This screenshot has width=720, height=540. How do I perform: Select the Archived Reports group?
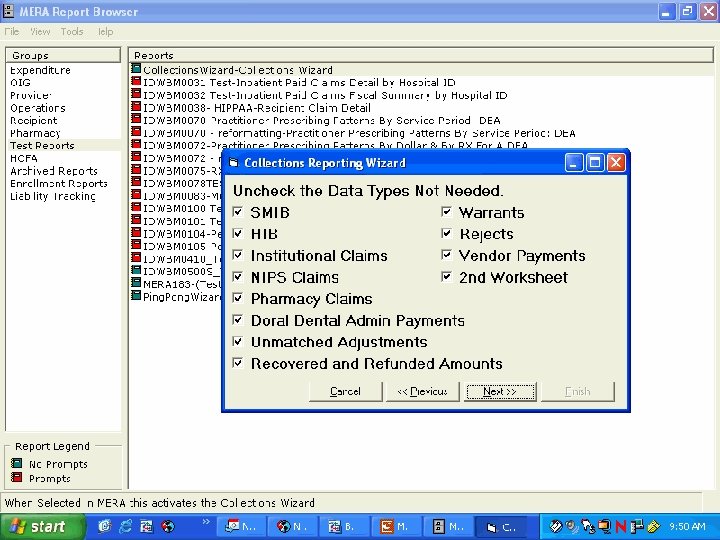(x=54, y=171)
